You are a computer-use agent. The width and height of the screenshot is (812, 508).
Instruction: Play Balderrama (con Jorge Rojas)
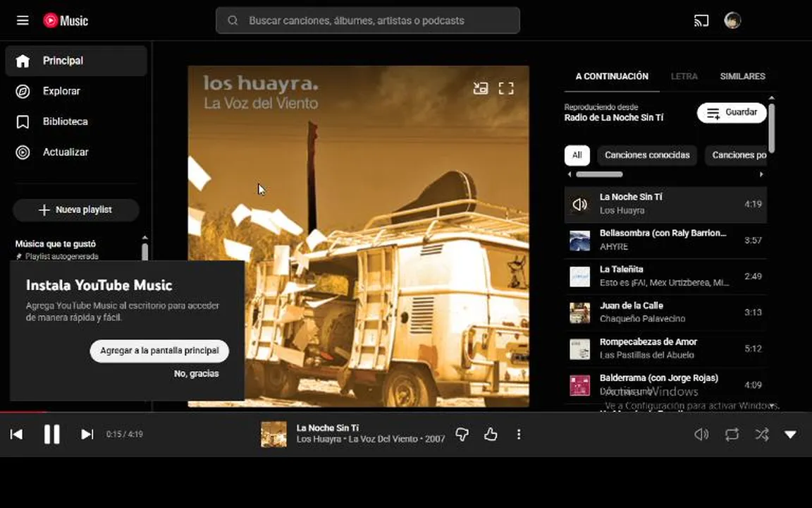665,386
